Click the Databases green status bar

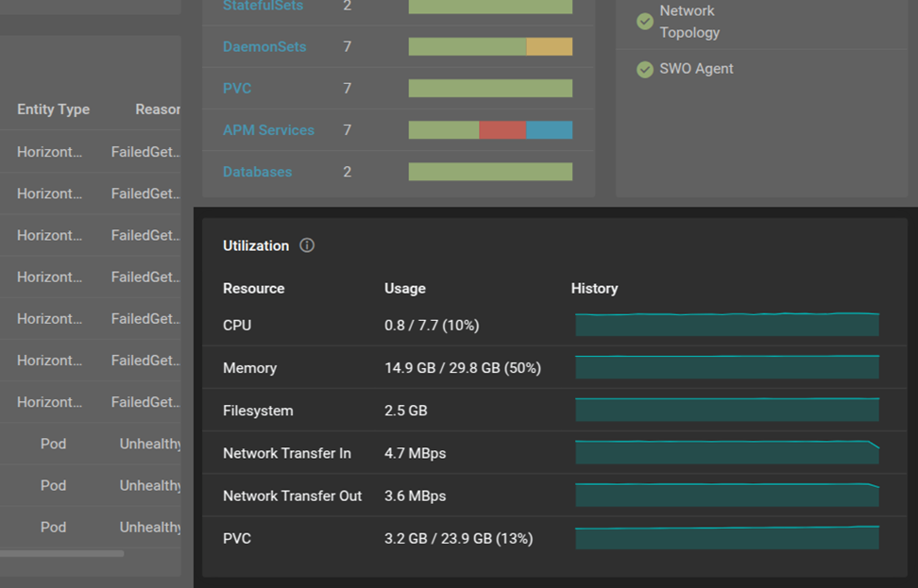pos(490,172)
